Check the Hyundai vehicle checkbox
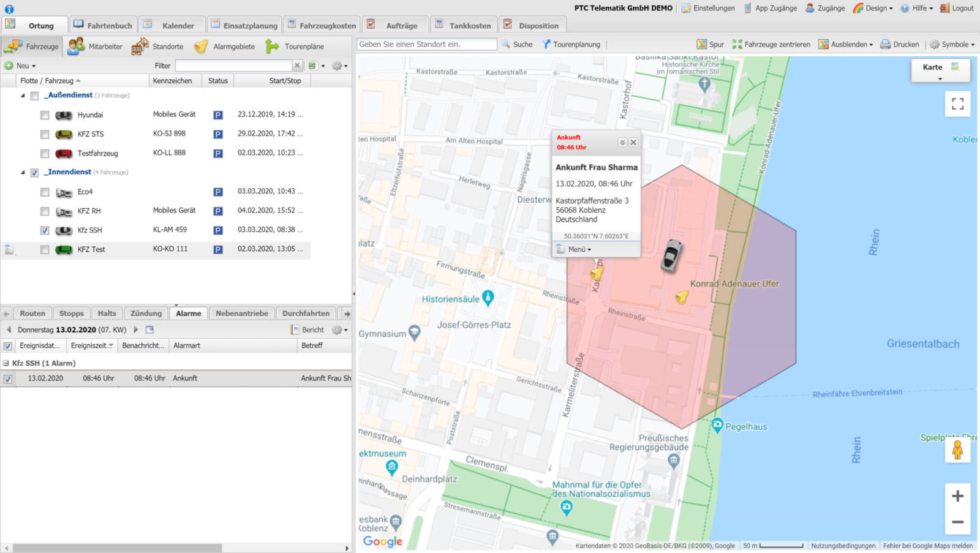This screenshot has width=980, height=553. coord(45,115)
